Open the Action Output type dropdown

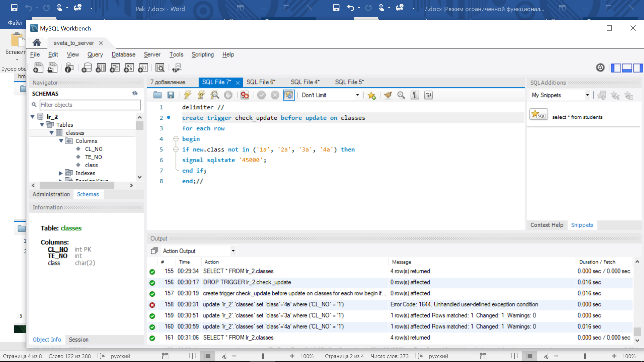tap(199, 251)
